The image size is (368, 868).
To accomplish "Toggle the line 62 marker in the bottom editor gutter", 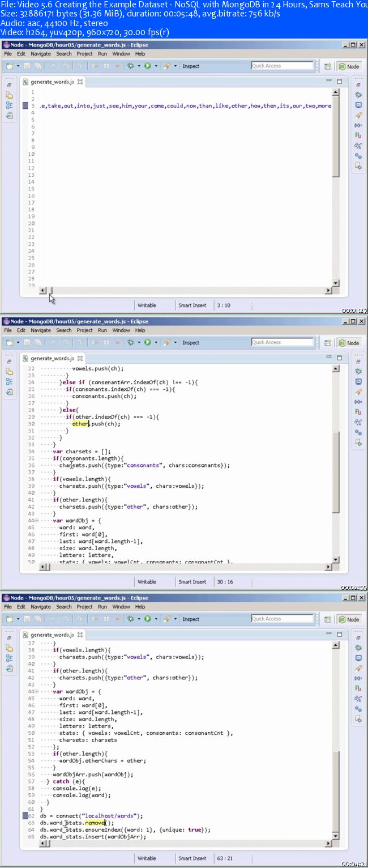I will point(25,816).
